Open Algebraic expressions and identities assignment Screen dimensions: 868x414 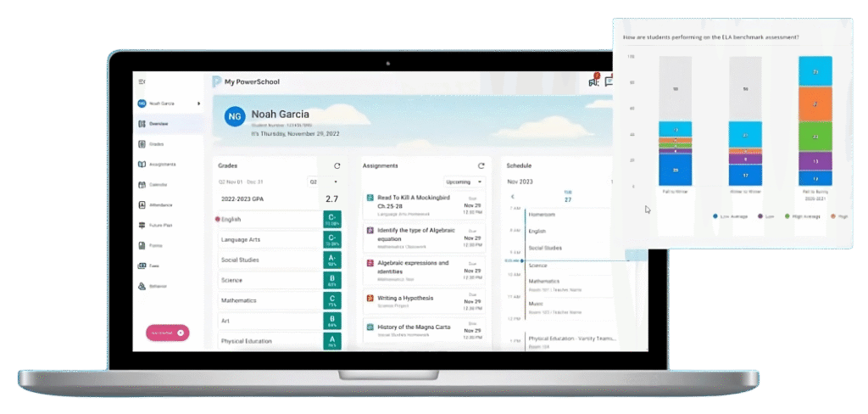click(x=425, y=271)
